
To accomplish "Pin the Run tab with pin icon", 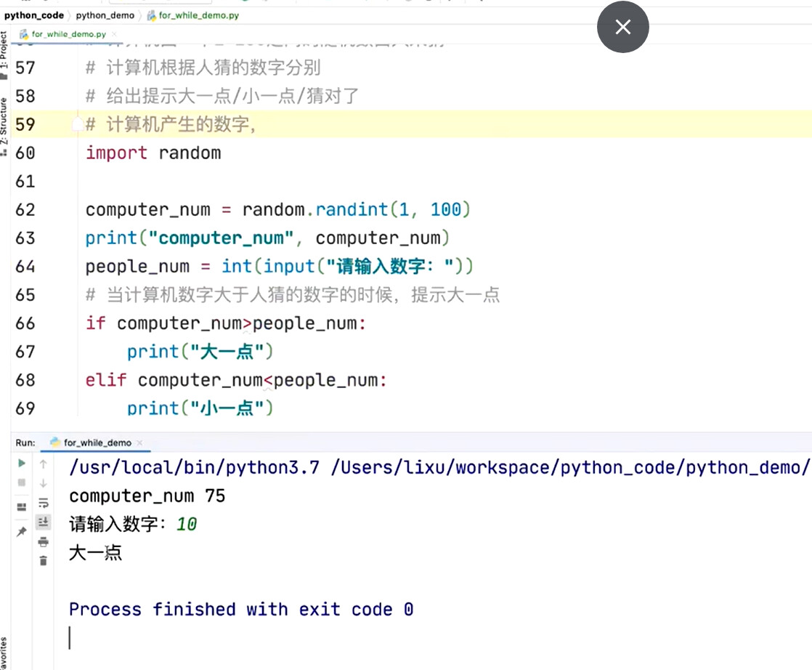I will point(21,532).
